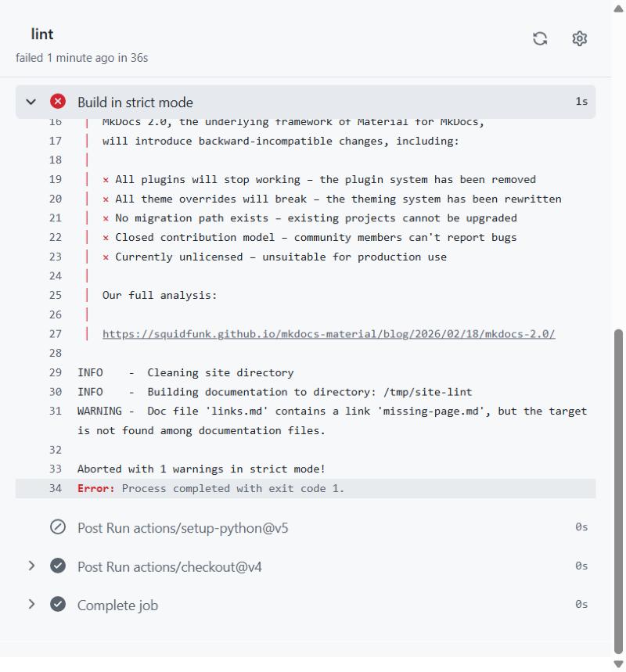Expand Post Run actions/checkout@v4 step

click(x=31, y=566)
